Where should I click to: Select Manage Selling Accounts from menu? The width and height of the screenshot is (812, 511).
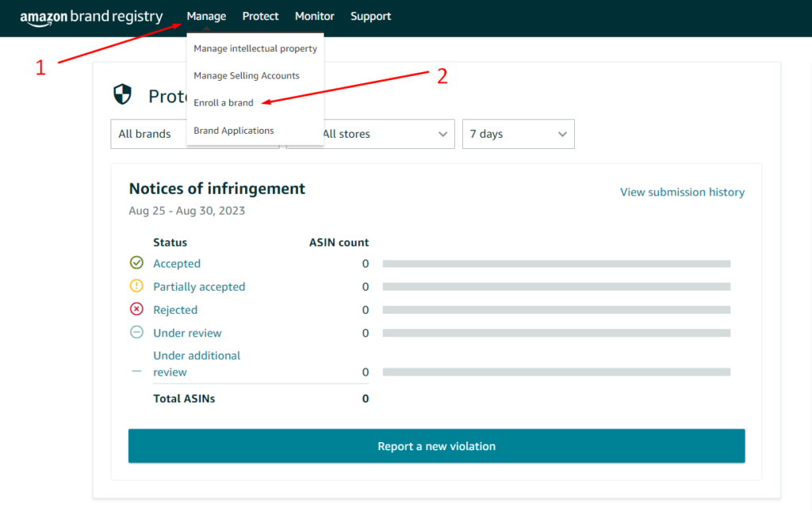[x=246, y=76]
